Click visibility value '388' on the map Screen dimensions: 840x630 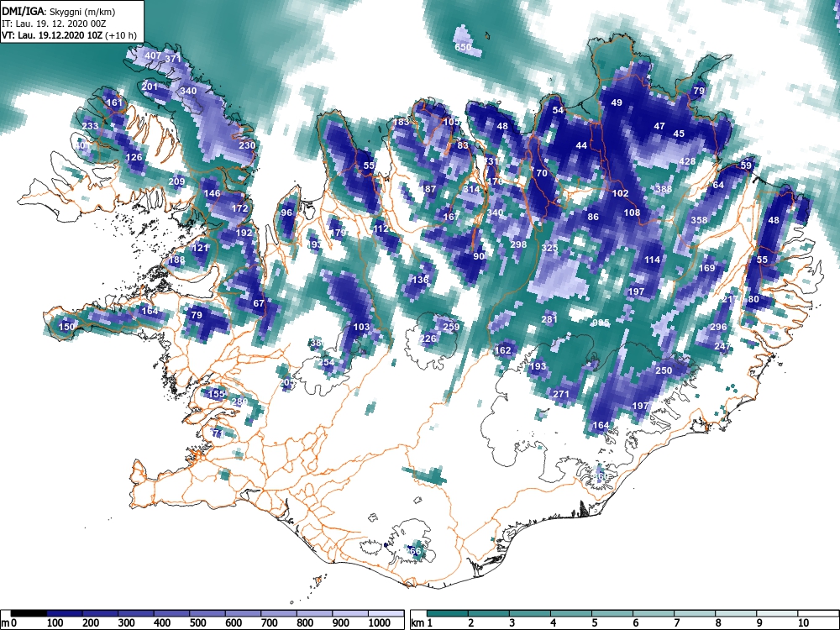664,188
